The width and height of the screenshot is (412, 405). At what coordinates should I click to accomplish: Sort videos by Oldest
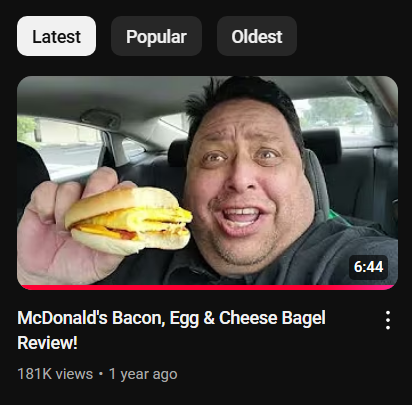click(x=257, y=36)
